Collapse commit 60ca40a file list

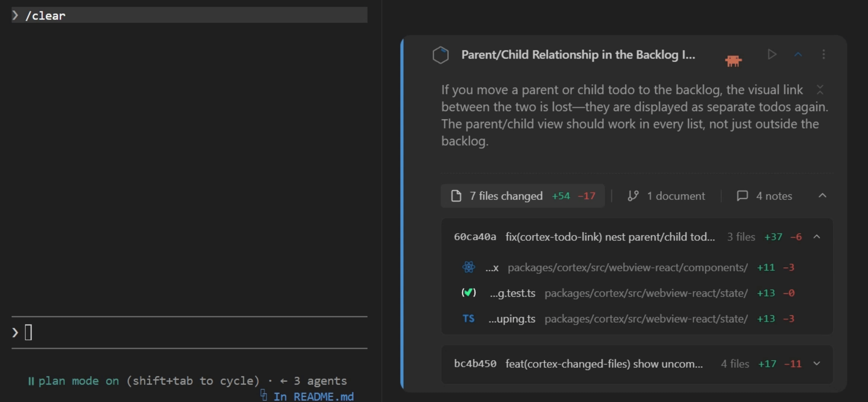817,237
